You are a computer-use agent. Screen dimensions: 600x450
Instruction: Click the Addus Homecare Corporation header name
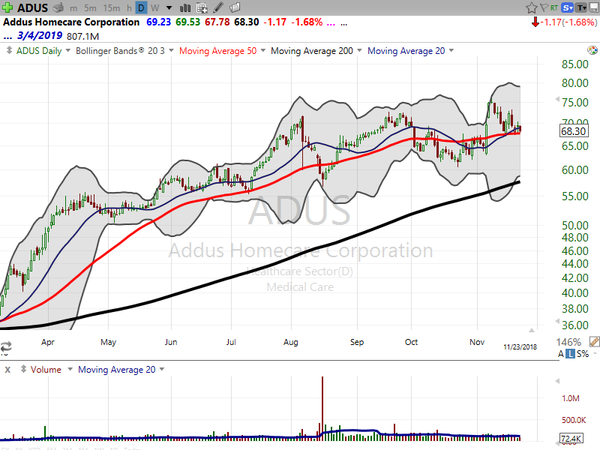[x=71, y=22]
